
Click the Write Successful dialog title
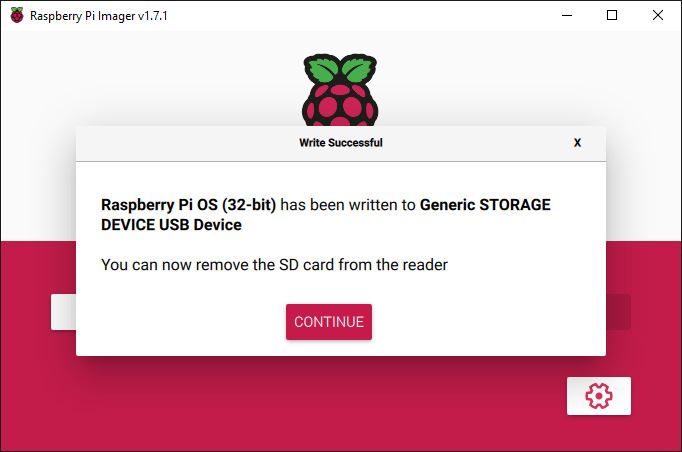[x=341, y=143]
